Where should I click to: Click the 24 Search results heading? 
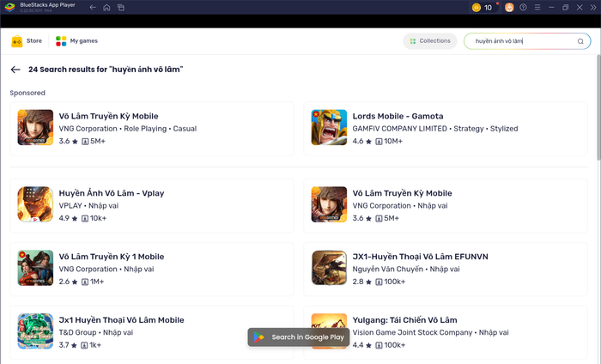point(106,70)
